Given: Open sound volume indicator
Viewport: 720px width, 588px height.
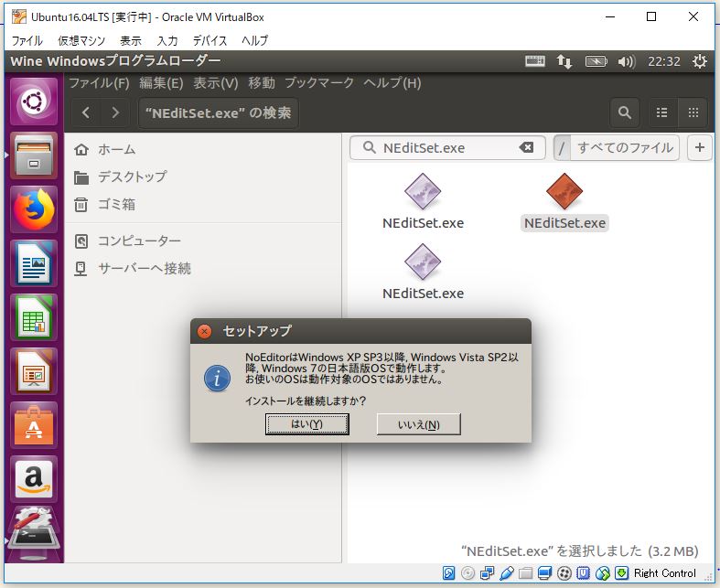Looking at the screenshot, I should tap(627, 61).
